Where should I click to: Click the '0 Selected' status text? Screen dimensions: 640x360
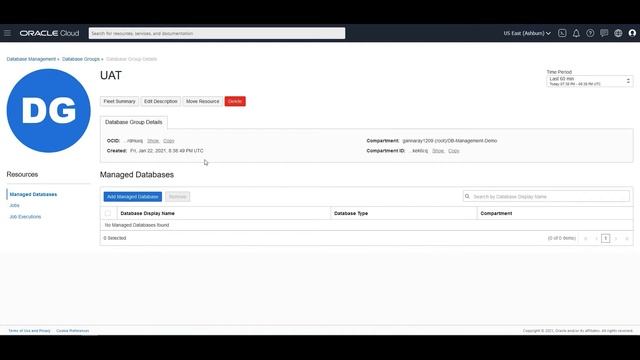pyautogui.click(x=115, y=238)
